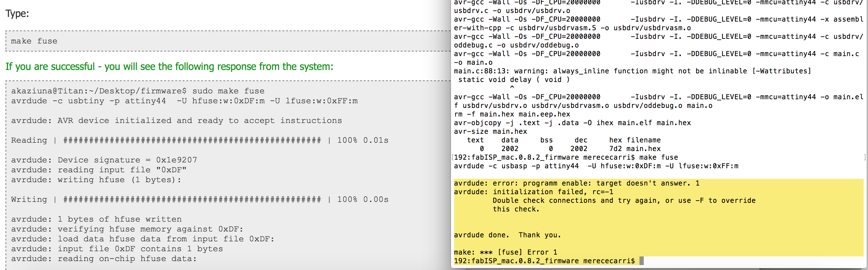The height and width of the screenshot is (270, 868).
Task: Click the green 'If you are successful' heading
Action: click(169, 66)
